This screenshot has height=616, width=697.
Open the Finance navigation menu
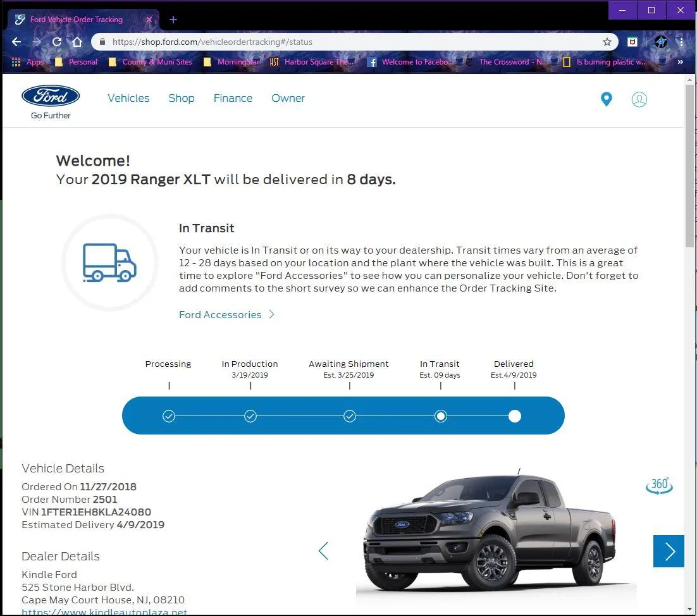pyautogui.click(x=233, y=98)
